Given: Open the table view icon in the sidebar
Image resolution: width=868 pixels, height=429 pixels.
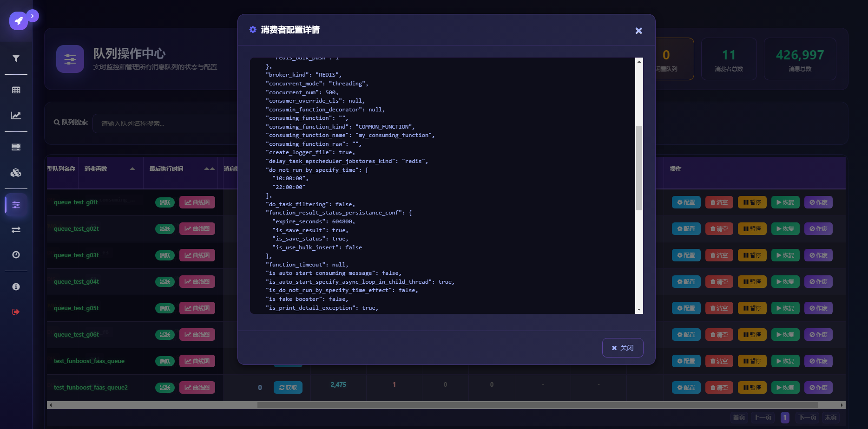Looking at the screenshot, I should point(16,90).
